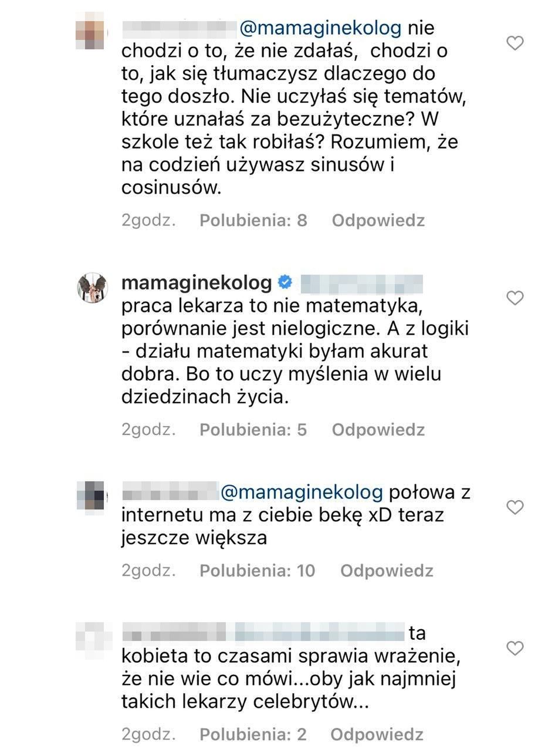Click Odpowiedz under the "lekarzy celebrytów" comment
Image resolution: width=555 pixels, height=756 pixels.
point(377,734)
